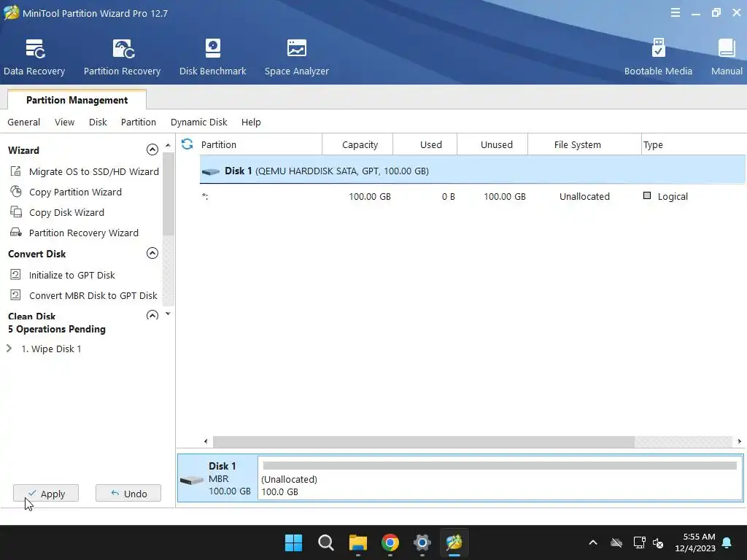This screenshot has height=560, width=747.
Task: Open the Settings gear on the taskbar
Action: pyautogui.click(x=422, y=542)
